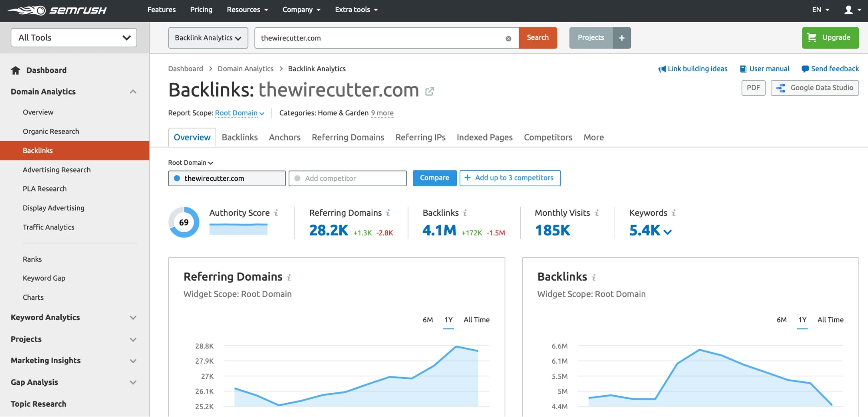Switch to the Referring IPs tab
The height and width of the screenshot is (417, 868).
pyautogui.click(x=420, y=138)
